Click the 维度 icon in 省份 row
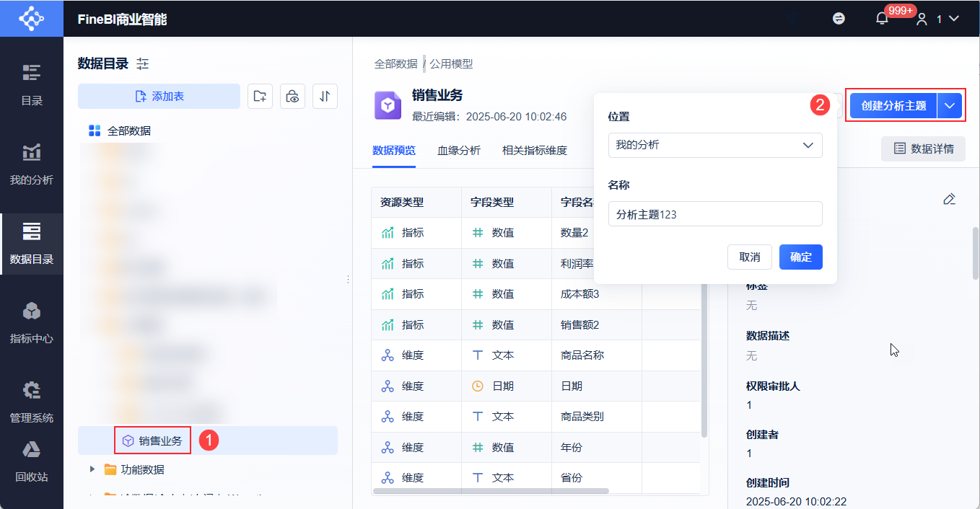The image size is (980, 509). [x=388, y=478]
